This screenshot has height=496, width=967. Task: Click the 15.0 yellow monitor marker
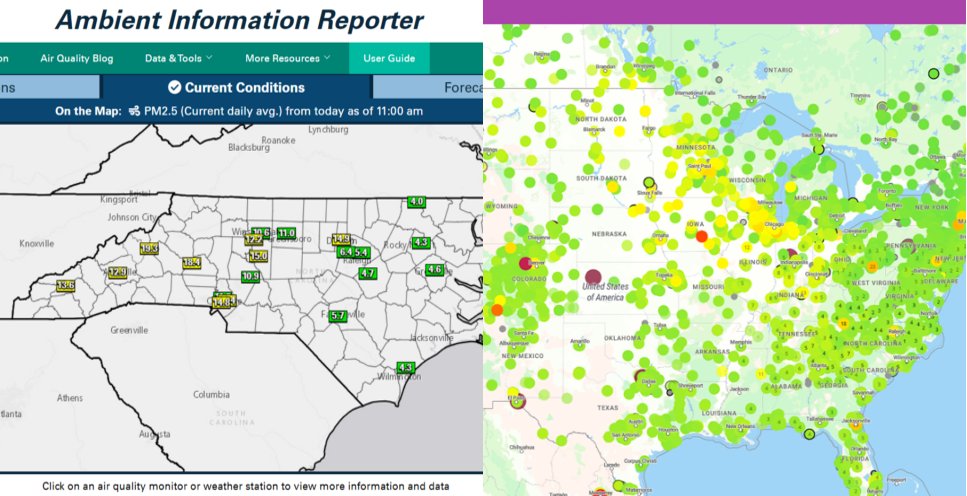258,256
